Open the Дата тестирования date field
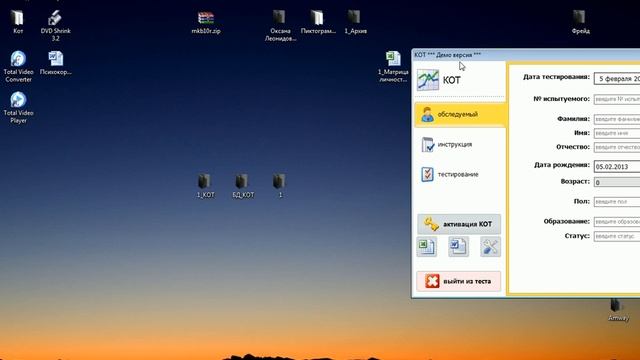This screenshot has width=640, height=360. click(617, 79)
